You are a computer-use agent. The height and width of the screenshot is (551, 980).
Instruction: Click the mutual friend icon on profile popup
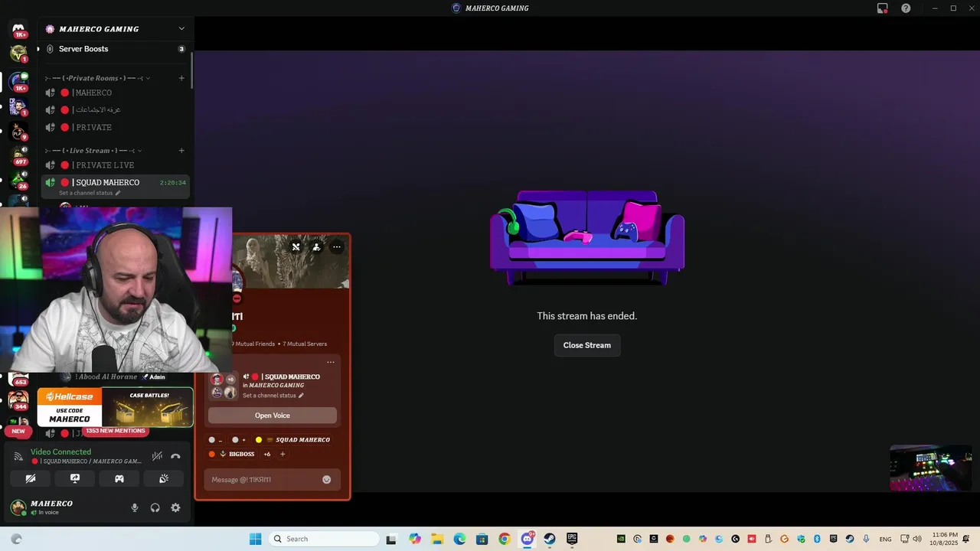pos(316,247)
